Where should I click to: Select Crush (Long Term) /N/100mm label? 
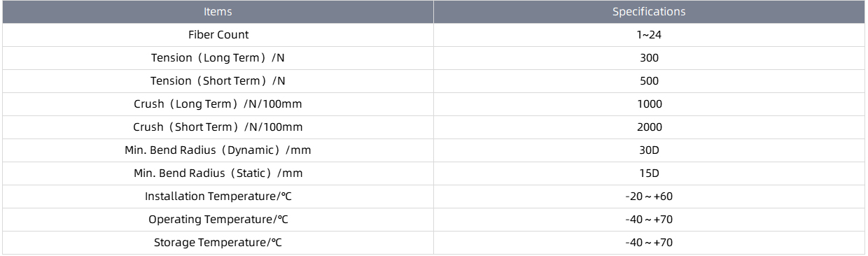point(218,104)
